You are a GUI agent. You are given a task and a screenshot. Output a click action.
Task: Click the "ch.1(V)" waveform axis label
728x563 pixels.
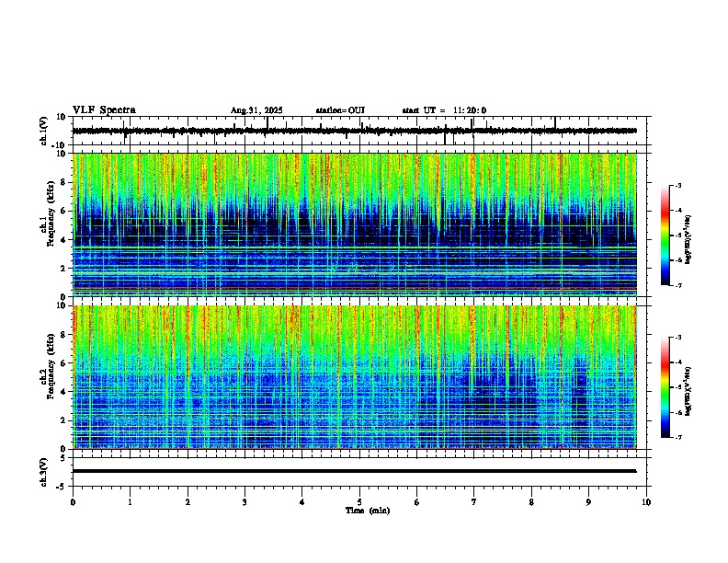[44, 131]
